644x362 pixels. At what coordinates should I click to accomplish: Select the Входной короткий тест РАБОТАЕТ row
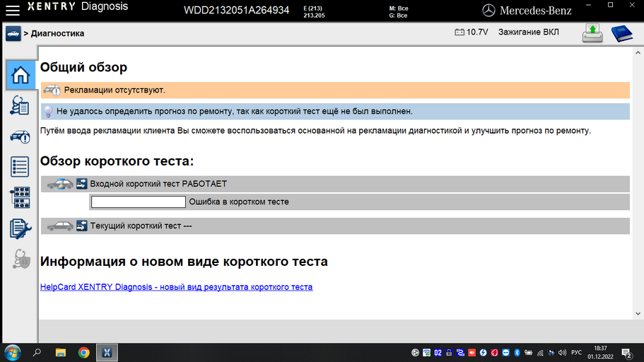[x=335, y=184]
